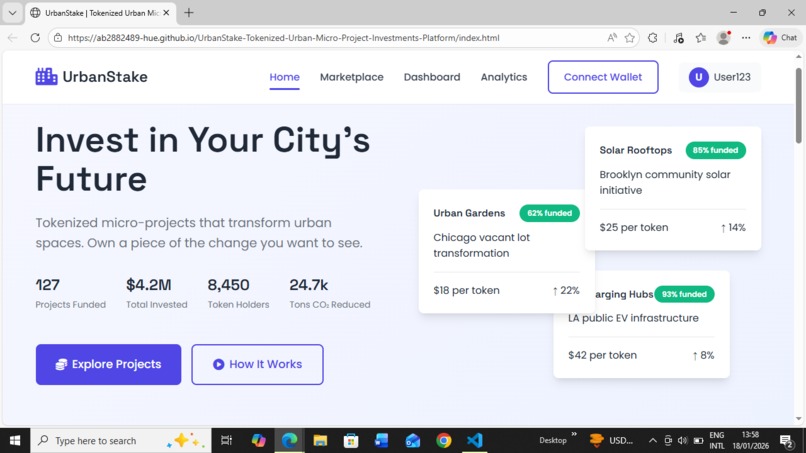Screen dimensions: 806x453
Task: Open the battery status icon
Action: (698, 441)
